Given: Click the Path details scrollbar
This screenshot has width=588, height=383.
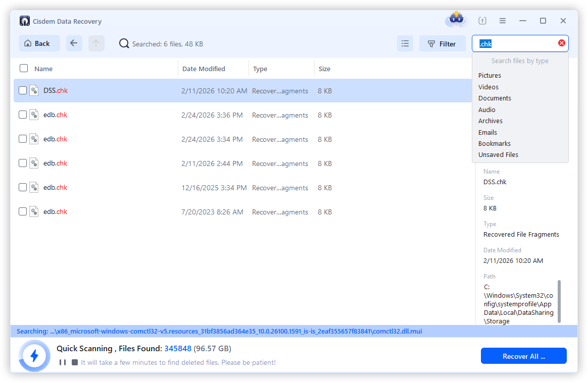Looking at the screenshot, I should (559, 300).
